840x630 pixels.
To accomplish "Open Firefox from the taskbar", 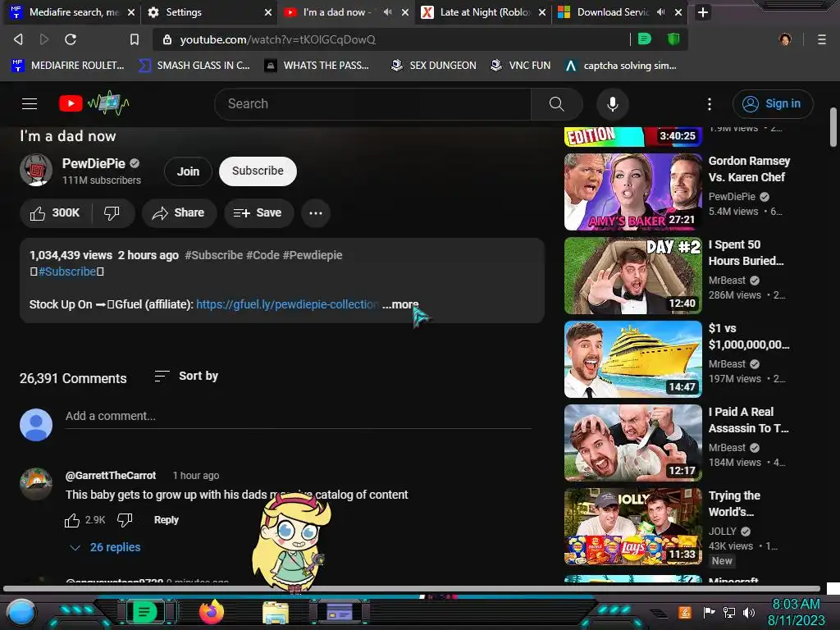I will (x=212, y=612).
